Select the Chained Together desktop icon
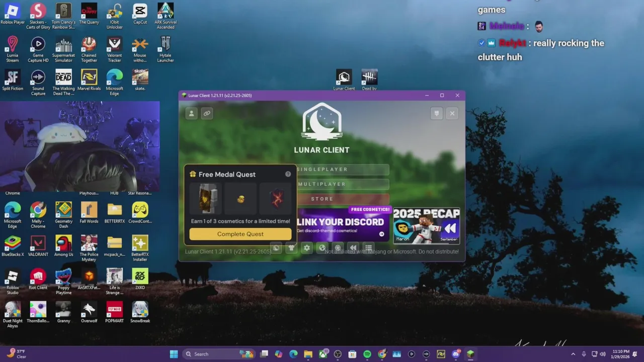The height and width of the screenshot is (362, 644). 89,49
